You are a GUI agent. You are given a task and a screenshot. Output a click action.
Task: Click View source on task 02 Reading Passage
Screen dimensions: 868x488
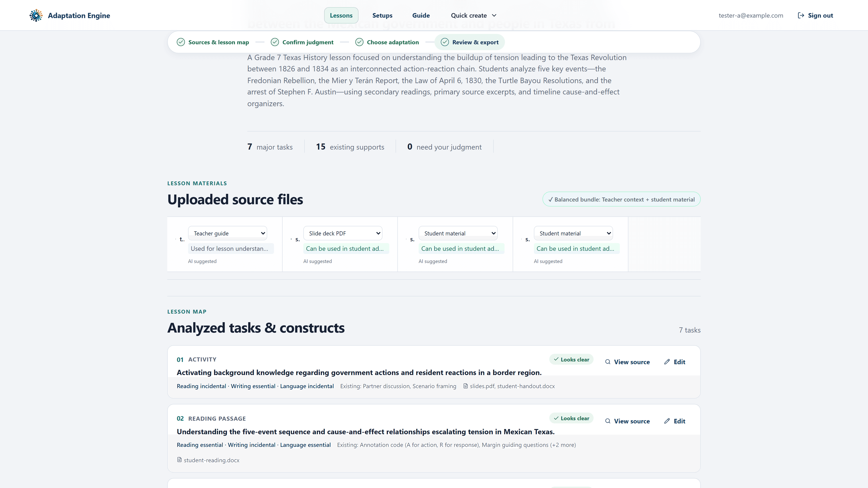627,421
